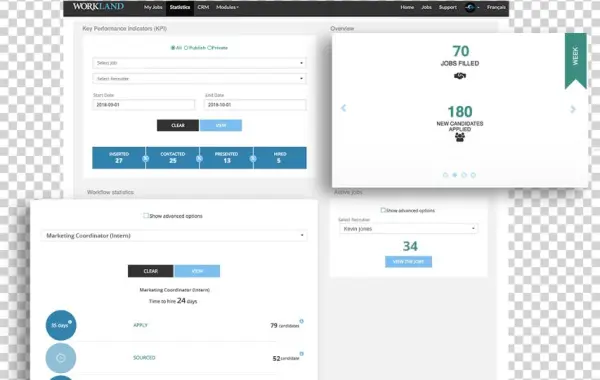600x380 pixels.
Task: Open Marketing Coordinator (Intern) dropdown
Action: (174, 235)
